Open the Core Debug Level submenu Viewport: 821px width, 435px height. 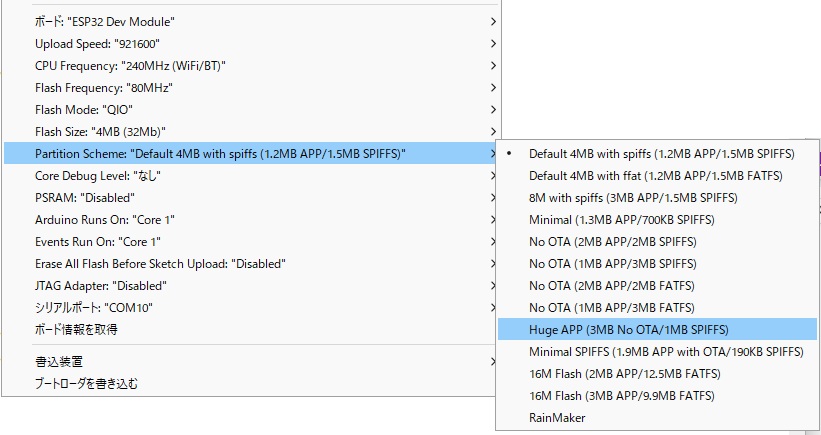[x=250, y=175]
